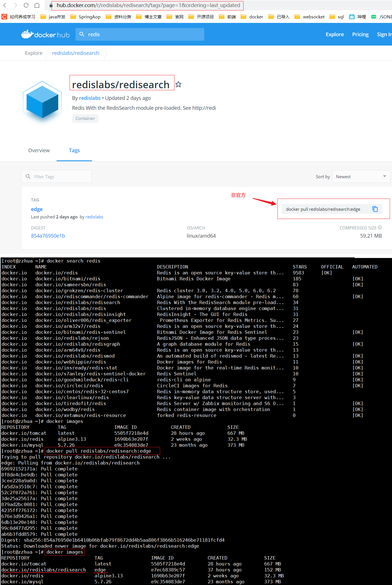
Task: Click the browser forward arrow
Action: 16,5
